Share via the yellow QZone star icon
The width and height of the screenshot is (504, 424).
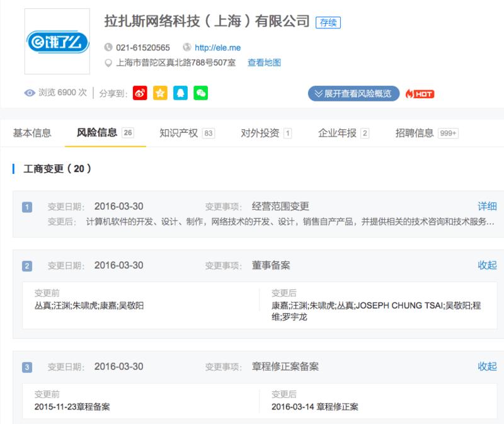click(x=161, y=93)
